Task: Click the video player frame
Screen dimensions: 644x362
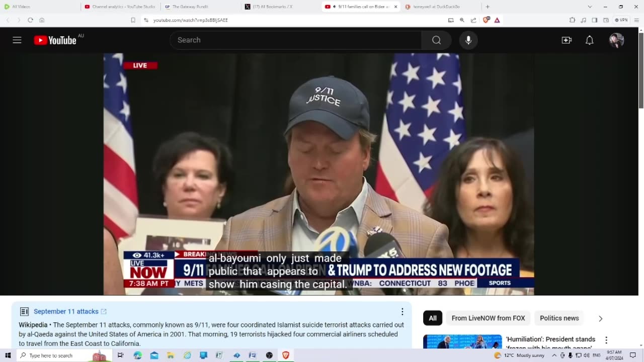Action: (318, 174)
